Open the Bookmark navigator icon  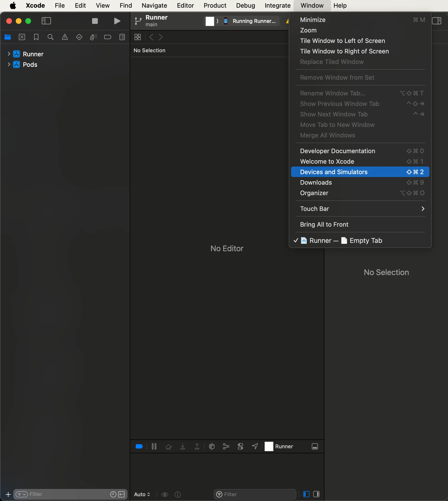pos(36,37)
